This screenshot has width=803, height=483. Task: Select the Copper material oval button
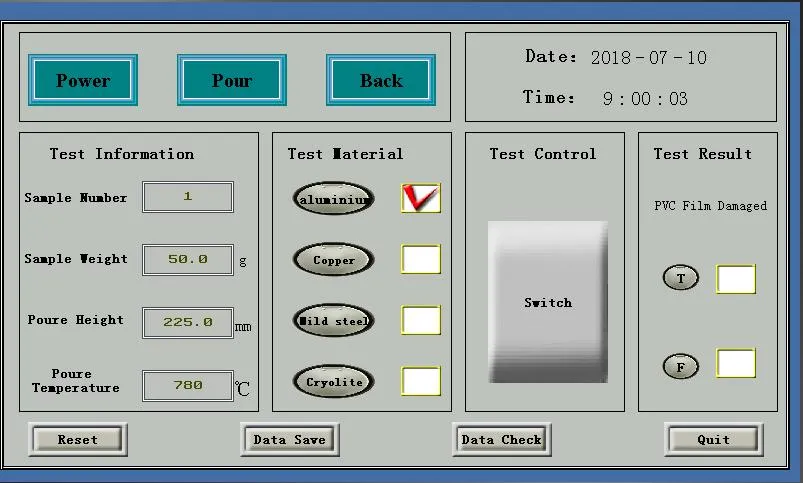tap(333, 260)
